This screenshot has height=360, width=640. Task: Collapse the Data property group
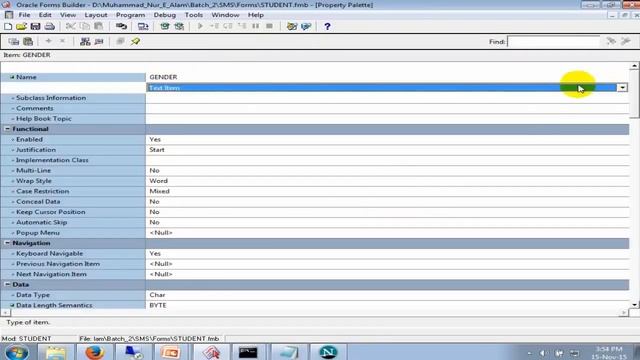7,284
